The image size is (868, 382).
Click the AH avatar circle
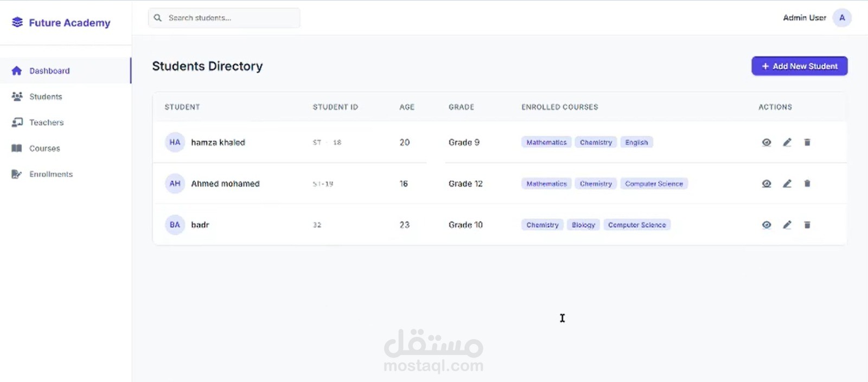coord(175,183)
